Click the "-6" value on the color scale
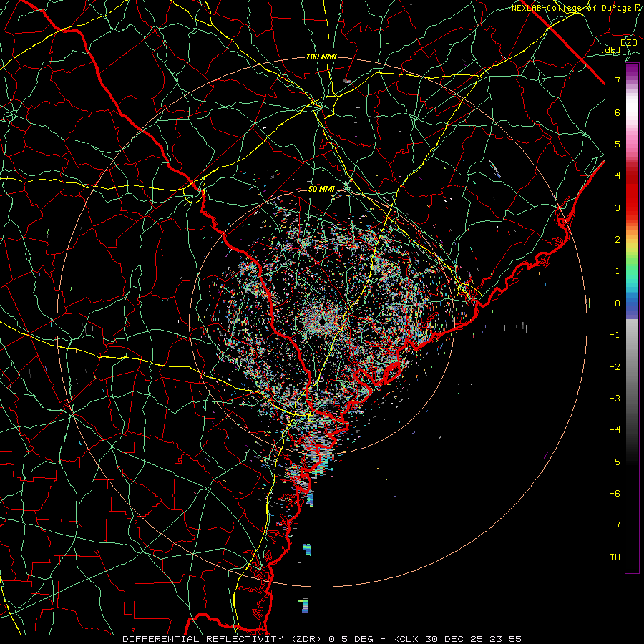Viewport: 644px width, 644px height. [615, 494]
